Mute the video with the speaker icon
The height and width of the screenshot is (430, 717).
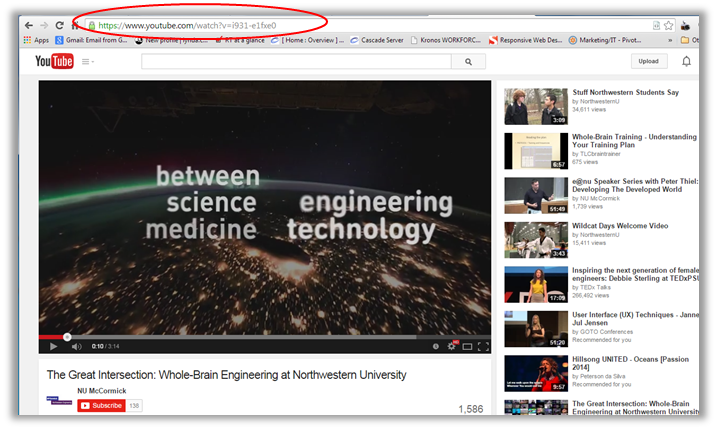[76, 346]
